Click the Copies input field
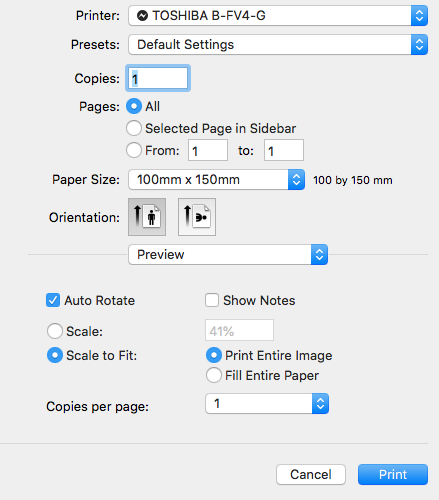The width and height of the screenshot is (439, 500). point(158,78)
